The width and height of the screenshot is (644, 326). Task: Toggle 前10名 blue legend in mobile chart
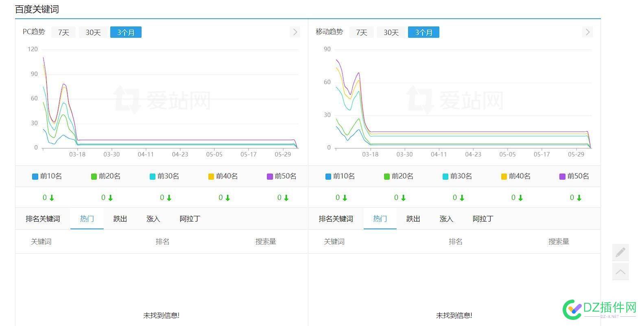[340, 176]
